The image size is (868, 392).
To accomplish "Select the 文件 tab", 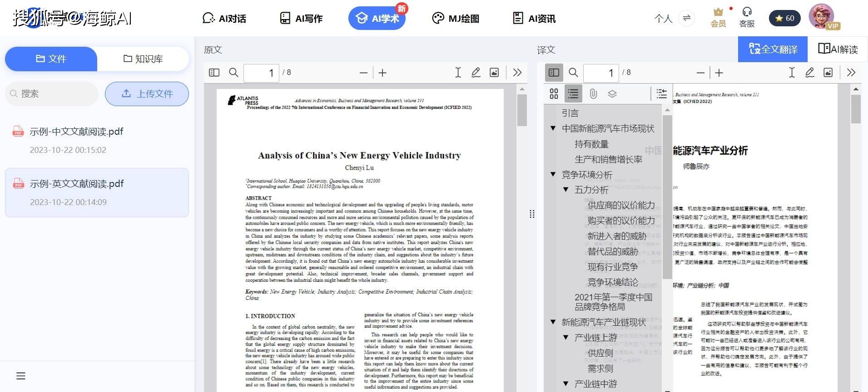I will point(51,59).
